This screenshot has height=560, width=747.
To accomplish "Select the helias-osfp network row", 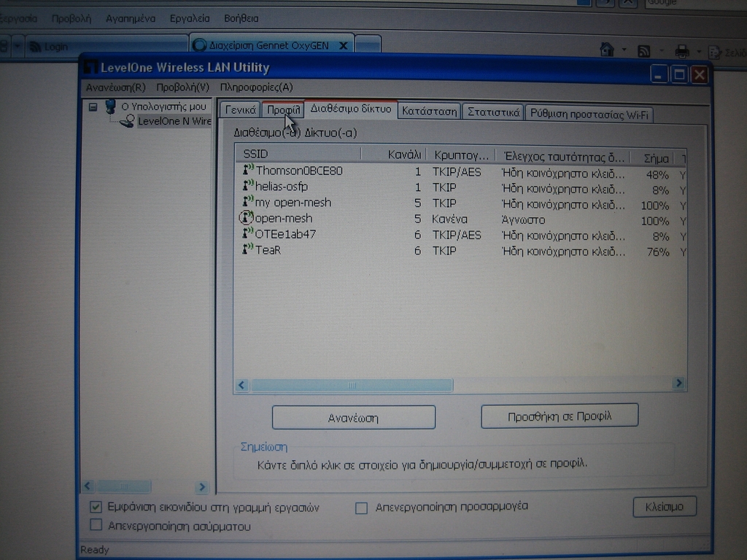I will click(x=461, y=188).
